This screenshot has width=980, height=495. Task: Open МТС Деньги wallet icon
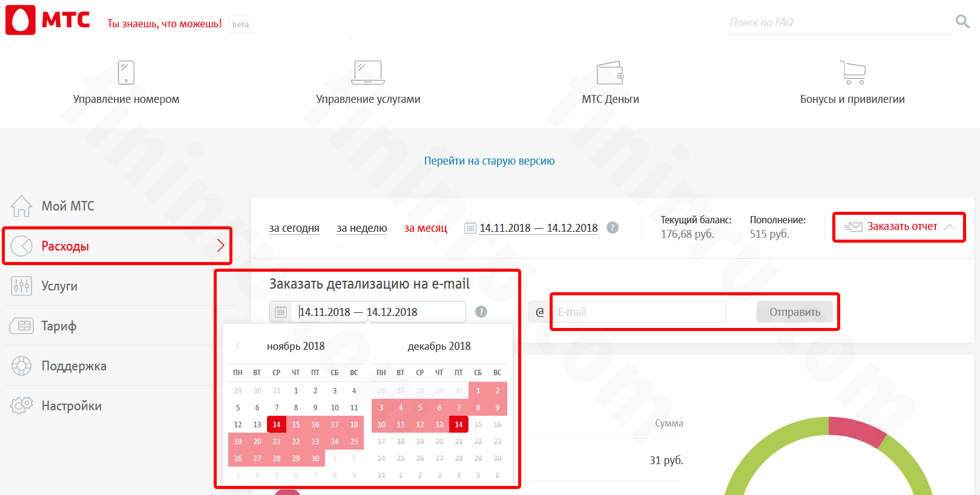pos(610,73)
